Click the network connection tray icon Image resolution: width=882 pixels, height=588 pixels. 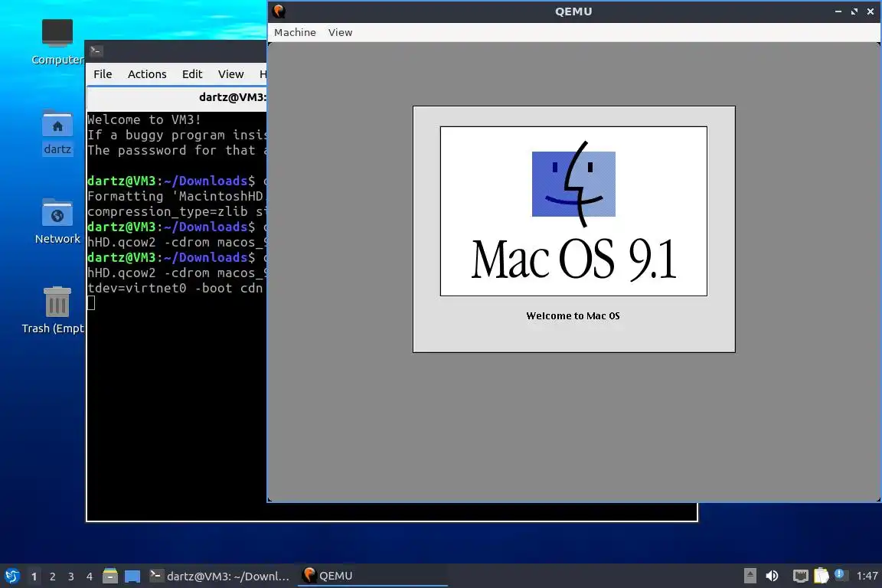pyautogui.click(x=800, y=576)
